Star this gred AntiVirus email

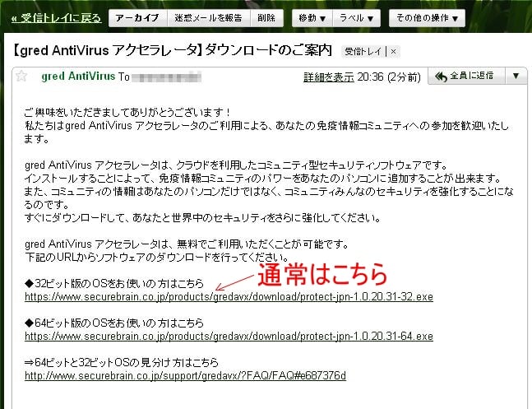pyautogui.click(x=22, y=77)
